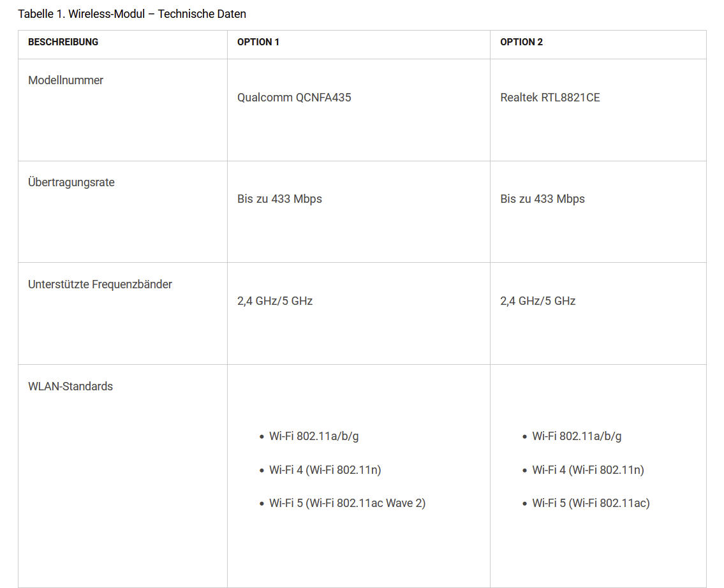Click Option 1 Wi-Fi 802.11a/b/g item
Image resolution: width=724 pixels, height=588 pixels.
[314, 436]
